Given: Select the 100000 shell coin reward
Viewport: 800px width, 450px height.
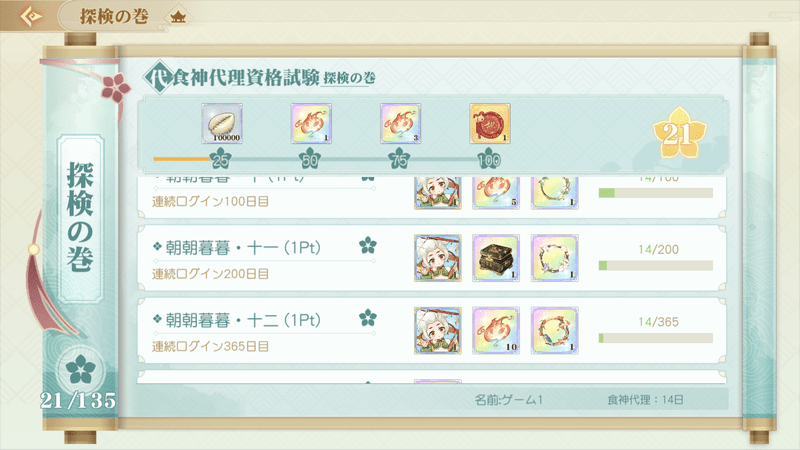Looking at the screenshot, I should [x=221, y=123].
